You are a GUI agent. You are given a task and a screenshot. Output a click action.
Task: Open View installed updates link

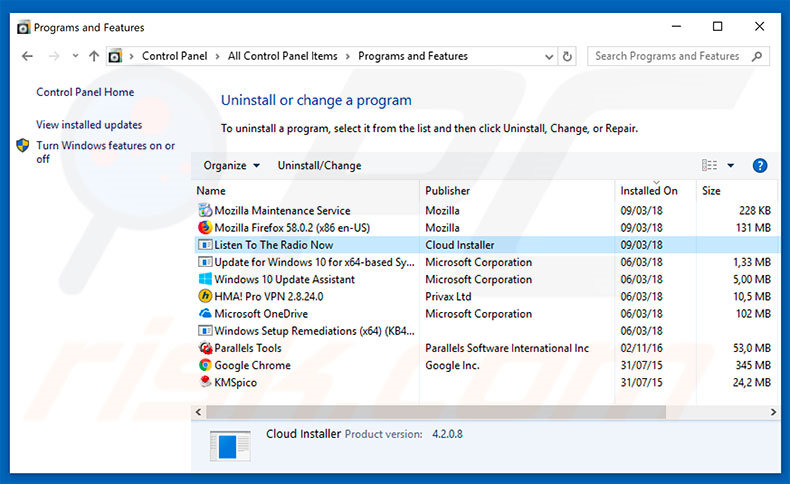pos(89,124)
